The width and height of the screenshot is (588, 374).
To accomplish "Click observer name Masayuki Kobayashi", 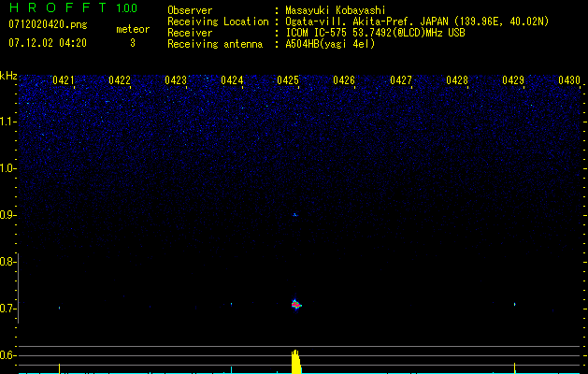I will coord(336,10).
